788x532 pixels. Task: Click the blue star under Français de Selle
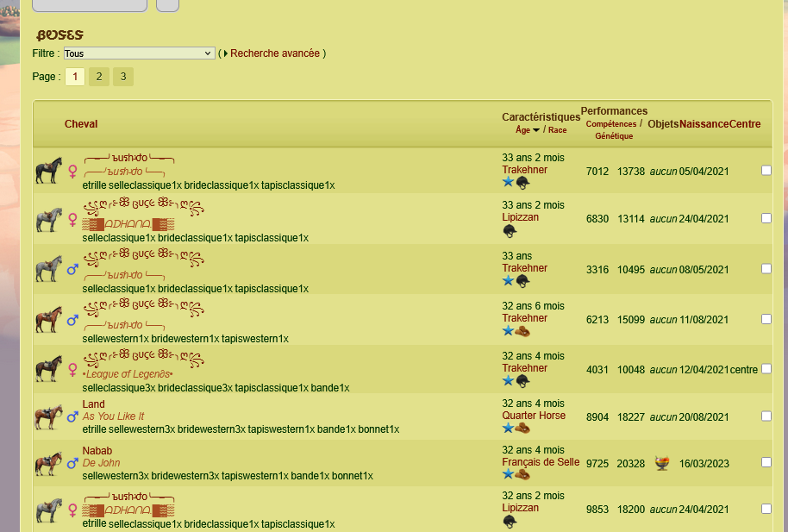508,474
